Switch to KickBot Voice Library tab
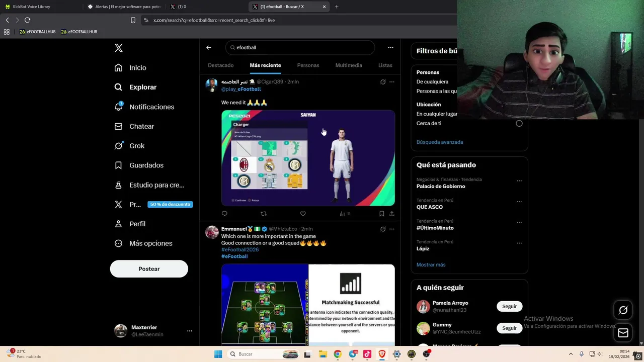 tap(40, 7)
